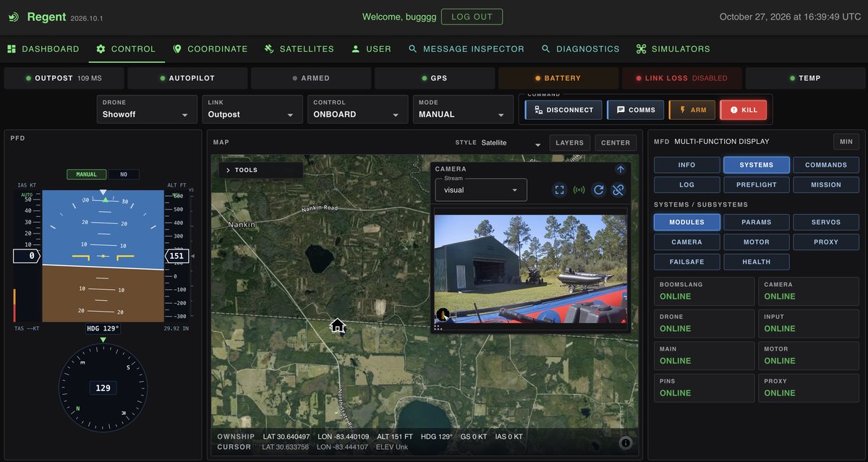Click the User person icon
Image resolution: width=868 pixels, height=462 pixels.
[355, 49]
